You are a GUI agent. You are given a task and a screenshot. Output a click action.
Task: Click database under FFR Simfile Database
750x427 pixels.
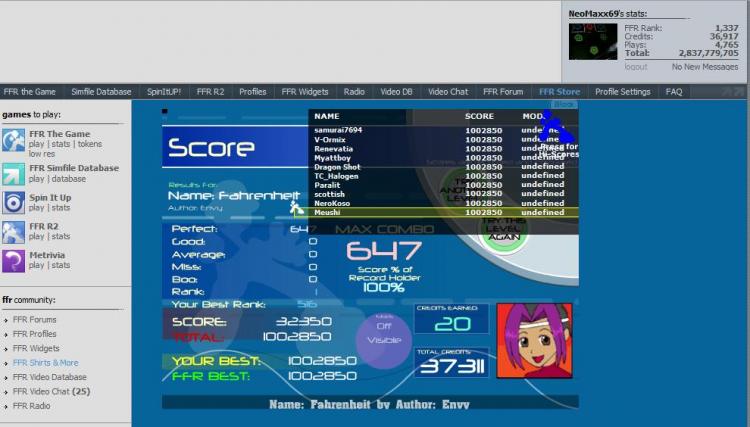pyautogui.click(x=69, y=179)
